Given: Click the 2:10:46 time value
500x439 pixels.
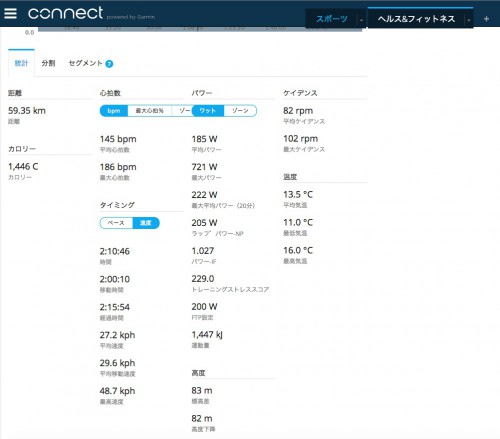Looking at the screenshot, I should [115, 251].
